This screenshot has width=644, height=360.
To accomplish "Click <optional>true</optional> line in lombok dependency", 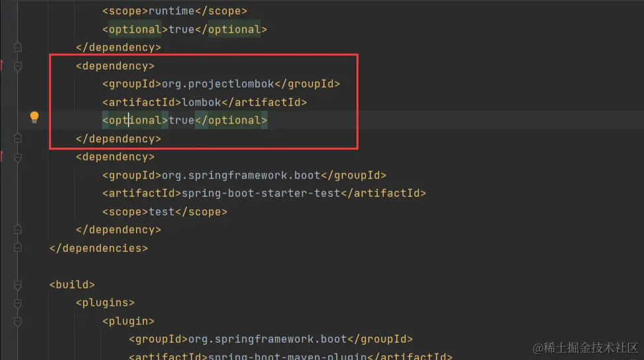I will tap(184, 121).
